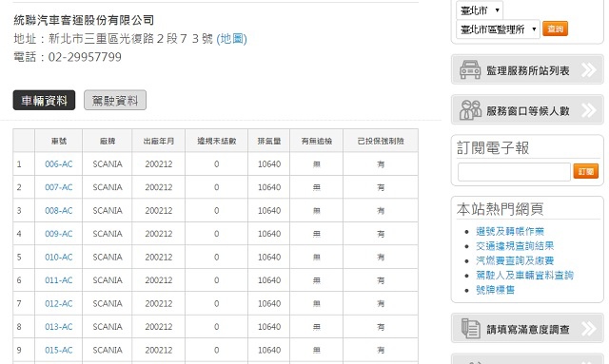
Task: Switch to the 駕駛資料 tab
Action: [x=115, y=101]
